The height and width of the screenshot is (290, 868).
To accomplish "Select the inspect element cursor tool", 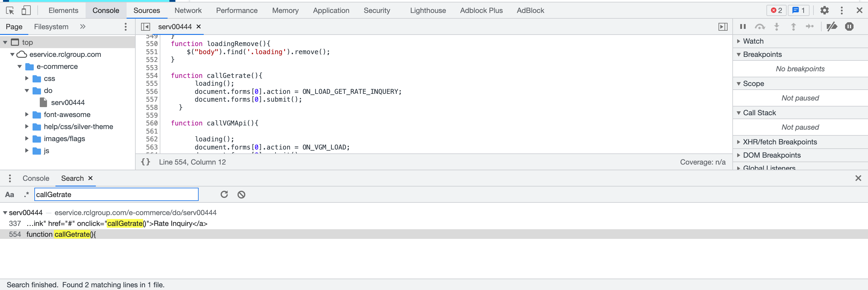I will click(10, 11).
